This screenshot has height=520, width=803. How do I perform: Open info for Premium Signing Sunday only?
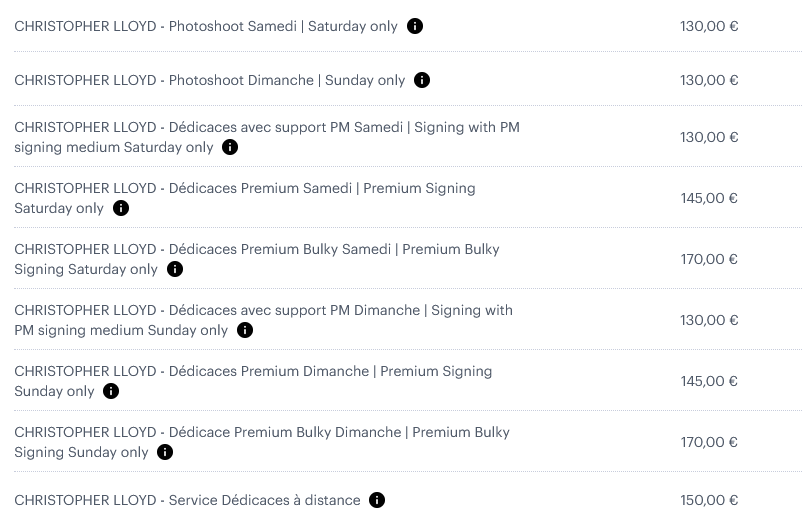tap(111, 391)
